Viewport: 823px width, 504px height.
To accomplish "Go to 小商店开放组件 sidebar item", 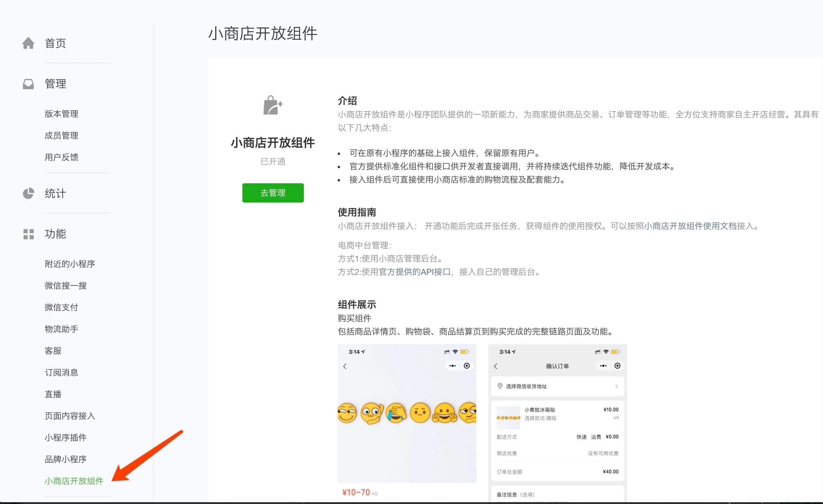I will [x=74, y=481].
